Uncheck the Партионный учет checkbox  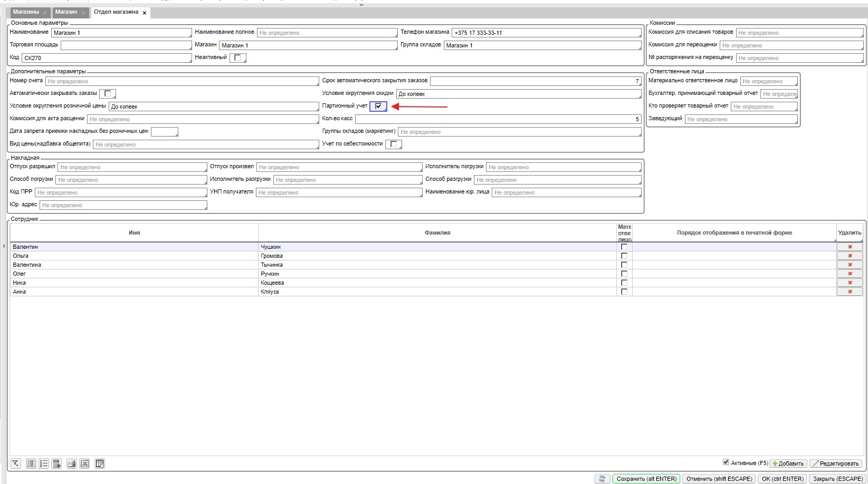pos(378,106)
